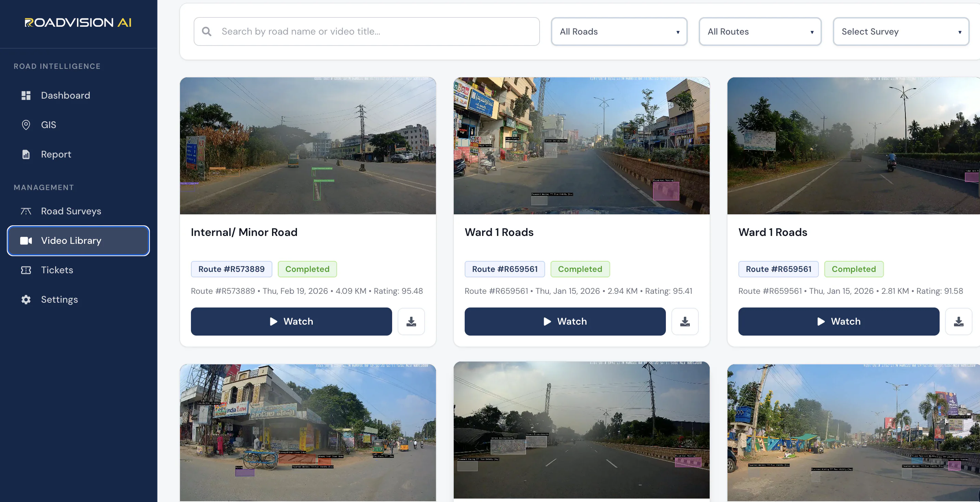
Task: Click the RoadVision AI logo
Action: [x=78, y=23]
